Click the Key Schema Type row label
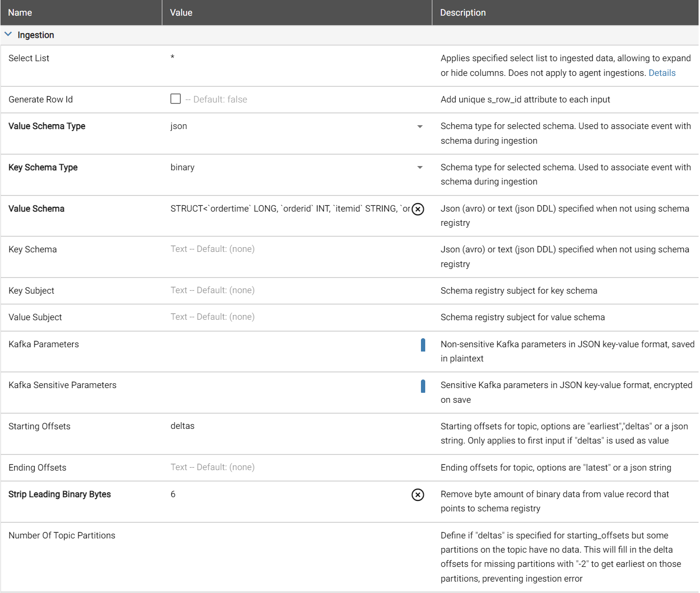 [x=43, y=167]
